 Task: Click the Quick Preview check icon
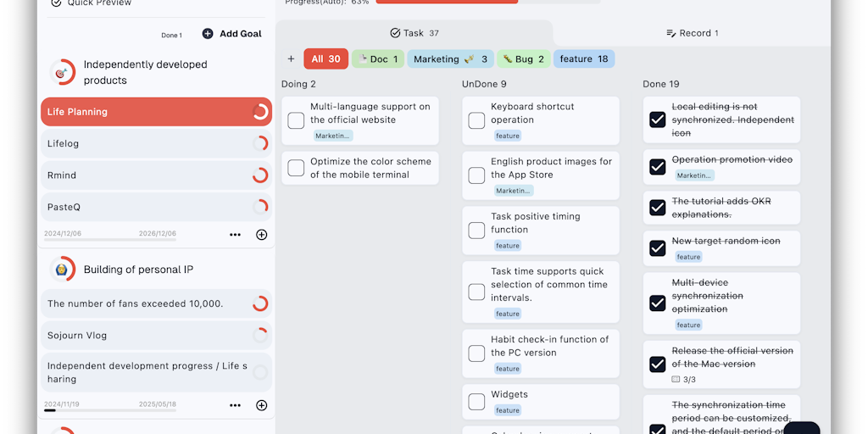coord(57,3)
